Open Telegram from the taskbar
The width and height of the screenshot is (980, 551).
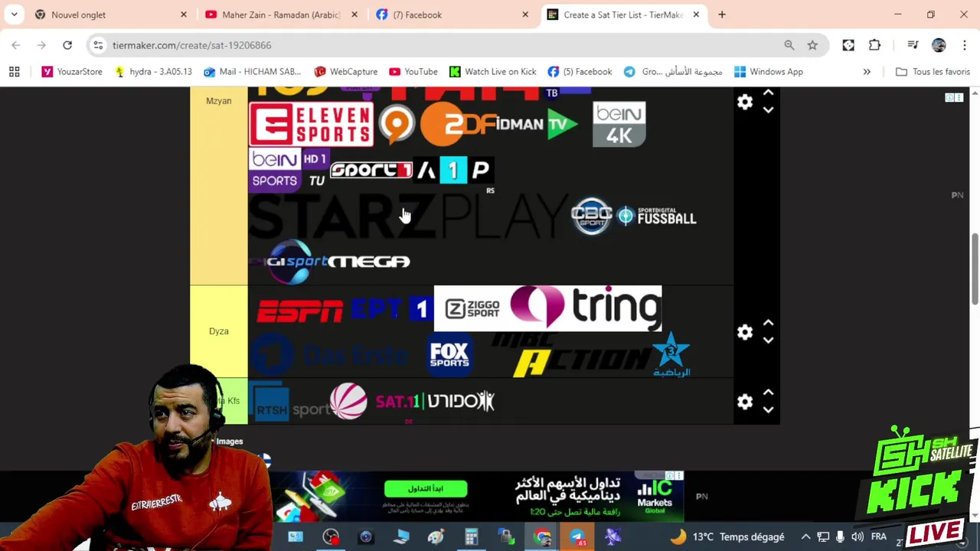point(577,537)
